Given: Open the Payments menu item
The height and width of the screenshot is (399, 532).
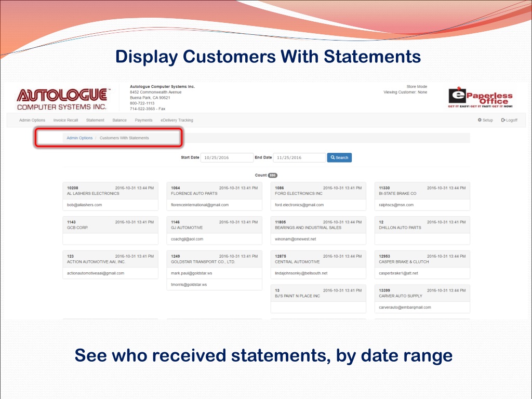Looking at the screenshot, I should pyautogui.click(x=143, y=120).
